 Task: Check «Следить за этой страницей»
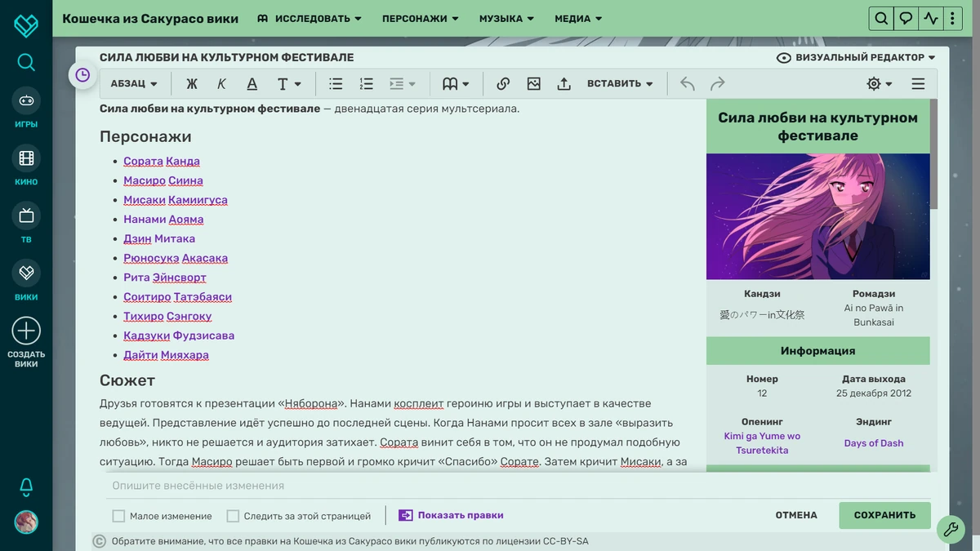click(234, 516)
